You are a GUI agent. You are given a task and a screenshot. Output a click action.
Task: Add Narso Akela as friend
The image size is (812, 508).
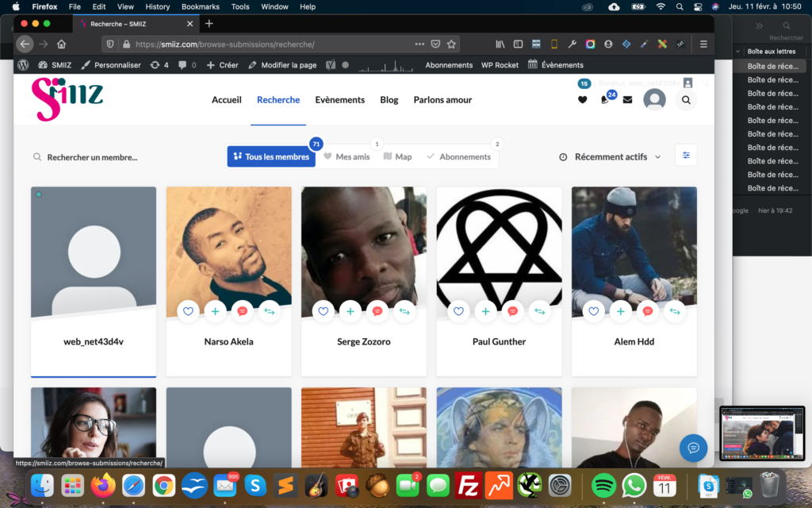pos(215,311)
